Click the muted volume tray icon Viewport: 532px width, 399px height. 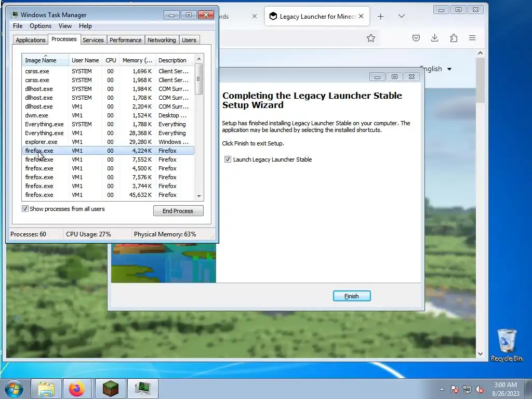pos(480,389)
